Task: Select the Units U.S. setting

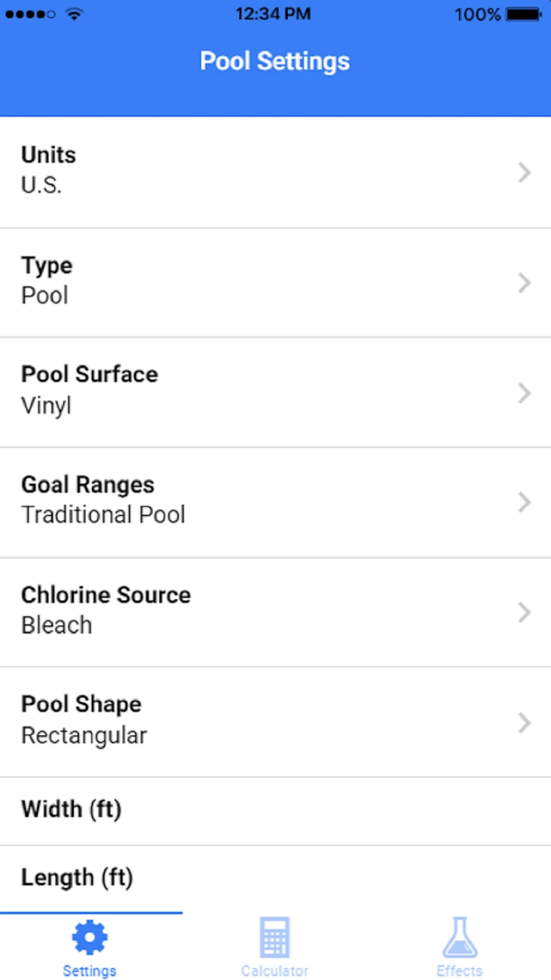Action: pyautogui.click(x=41, y=185)
